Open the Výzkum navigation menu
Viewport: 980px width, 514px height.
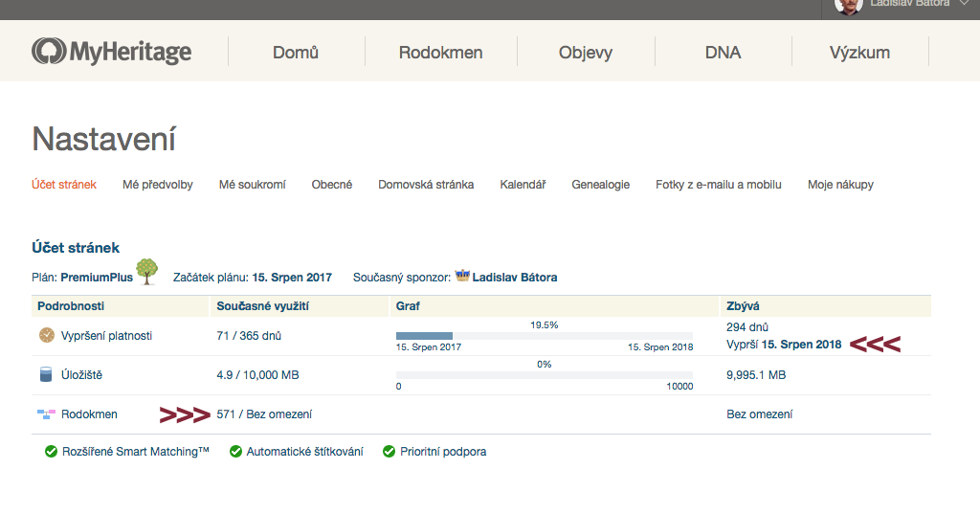859,53
